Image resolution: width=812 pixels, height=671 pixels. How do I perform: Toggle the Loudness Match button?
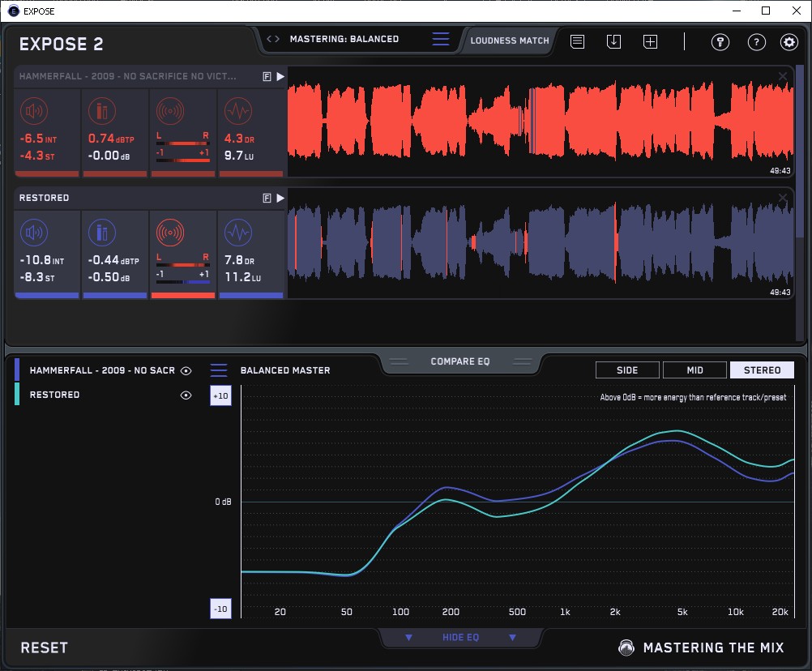[510, 40]
